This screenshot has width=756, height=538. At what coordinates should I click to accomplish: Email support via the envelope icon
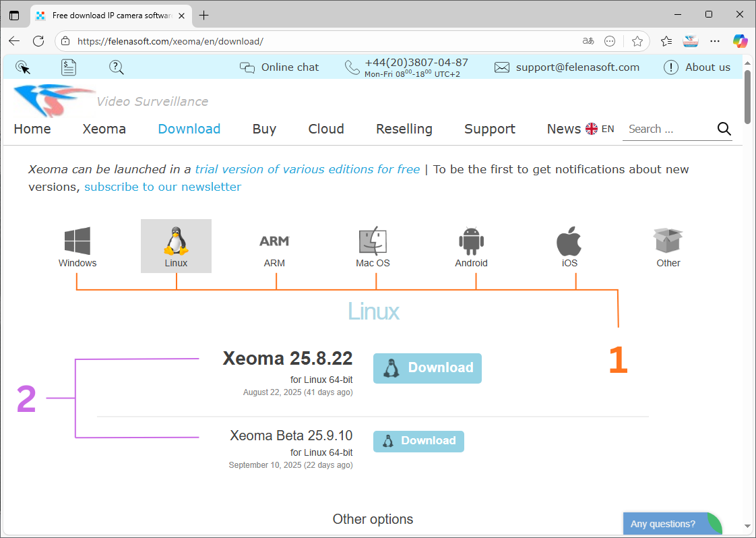(501, 67)
